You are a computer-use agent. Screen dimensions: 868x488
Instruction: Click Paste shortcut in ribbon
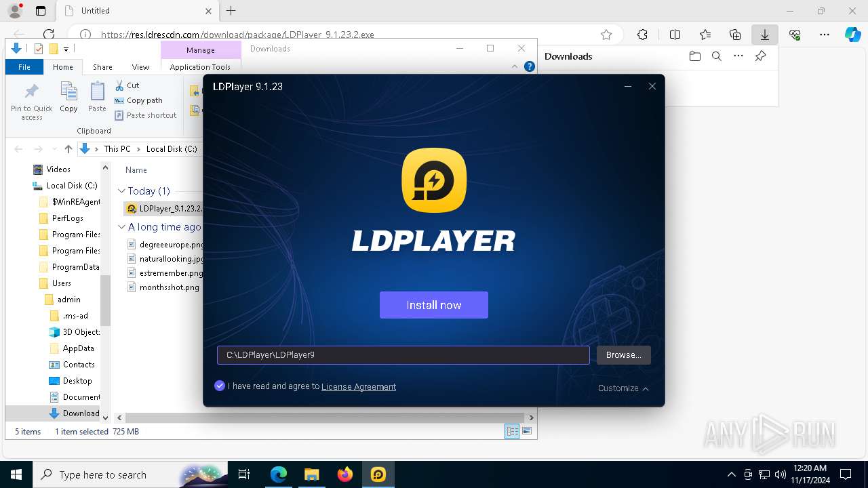click(145, 115)
